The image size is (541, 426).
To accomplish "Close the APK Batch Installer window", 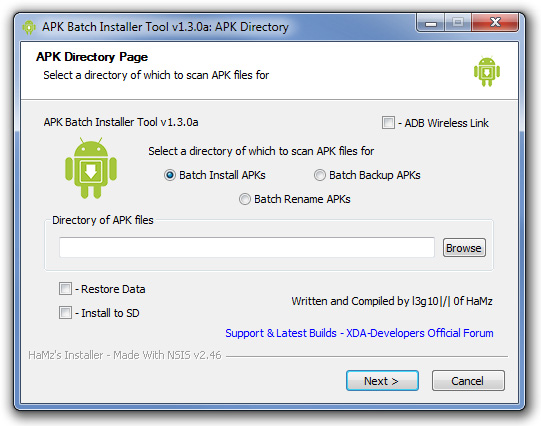I will [495, 23].
